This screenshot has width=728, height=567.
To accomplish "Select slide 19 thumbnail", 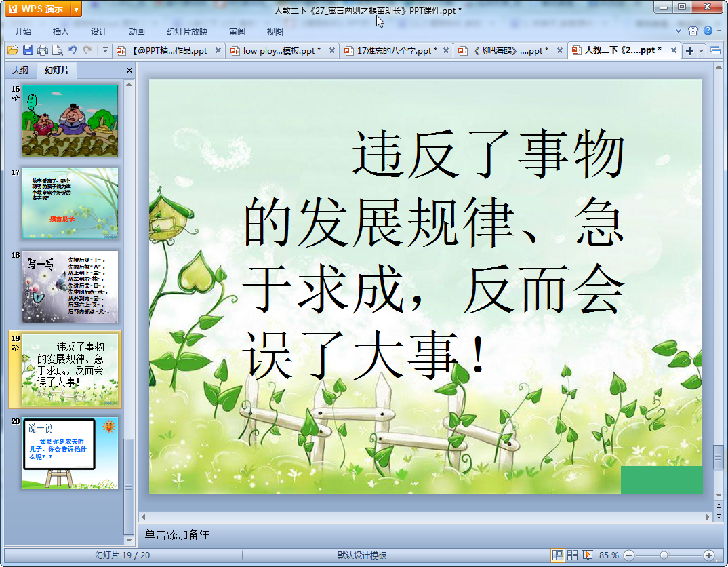I will [x=70, y=370].
